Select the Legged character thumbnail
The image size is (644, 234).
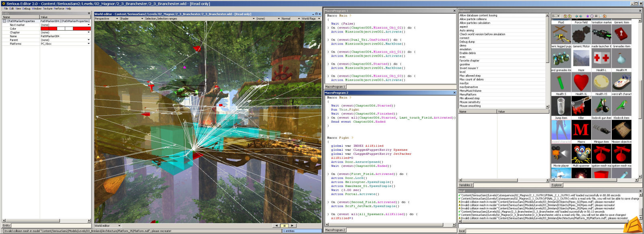pyautogui.click(x=561, y=130)
